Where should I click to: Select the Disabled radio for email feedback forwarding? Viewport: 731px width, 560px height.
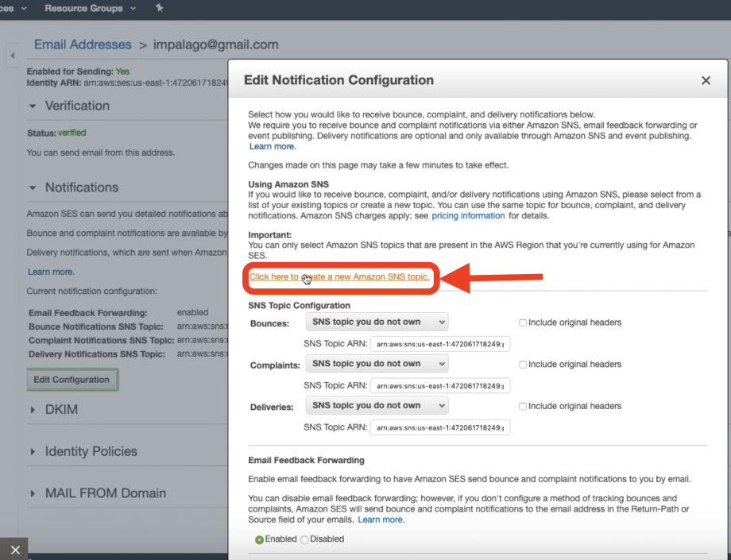pos(304,539)
